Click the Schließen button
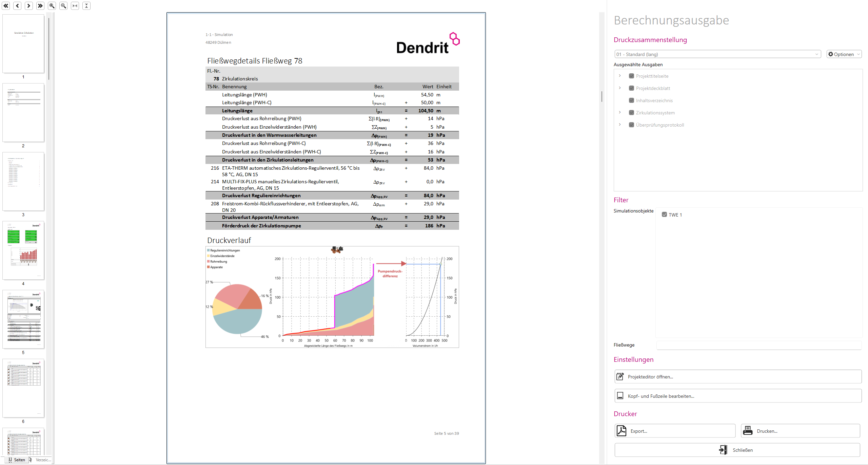The width and height of the screenshot is (868, 465). (x=737, y=450)
